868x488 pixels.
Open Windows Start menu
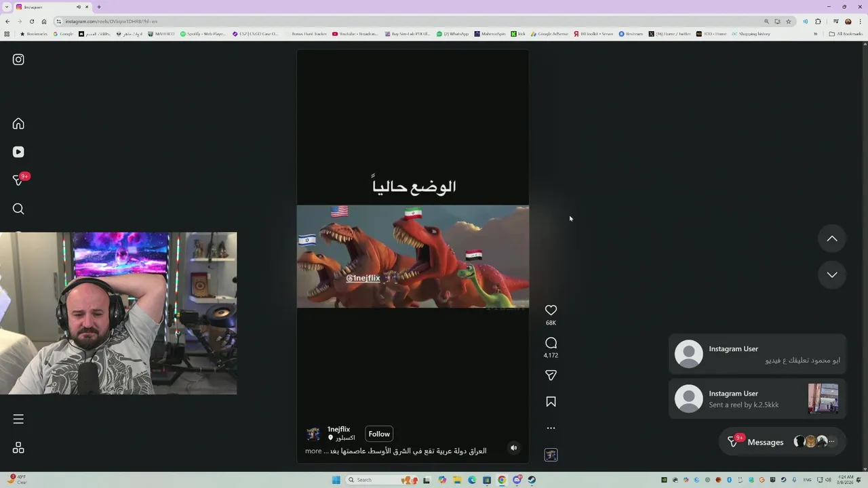click(336, 480)
